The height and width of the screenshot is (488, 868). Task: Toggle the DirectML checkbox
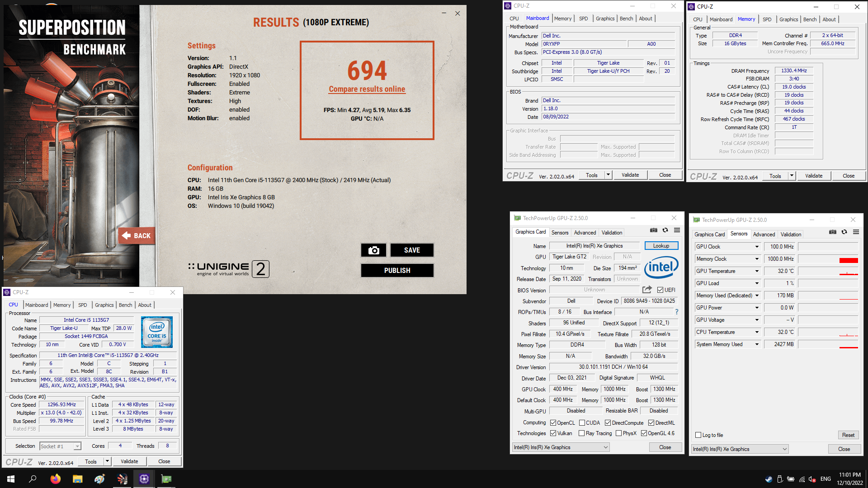coord(651,423)
